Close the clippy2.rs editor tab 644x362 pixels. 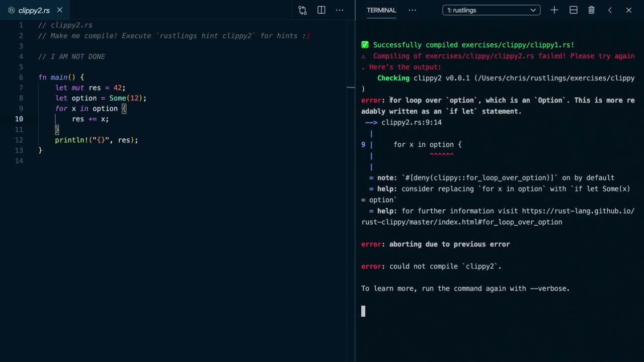coord(60,10)
